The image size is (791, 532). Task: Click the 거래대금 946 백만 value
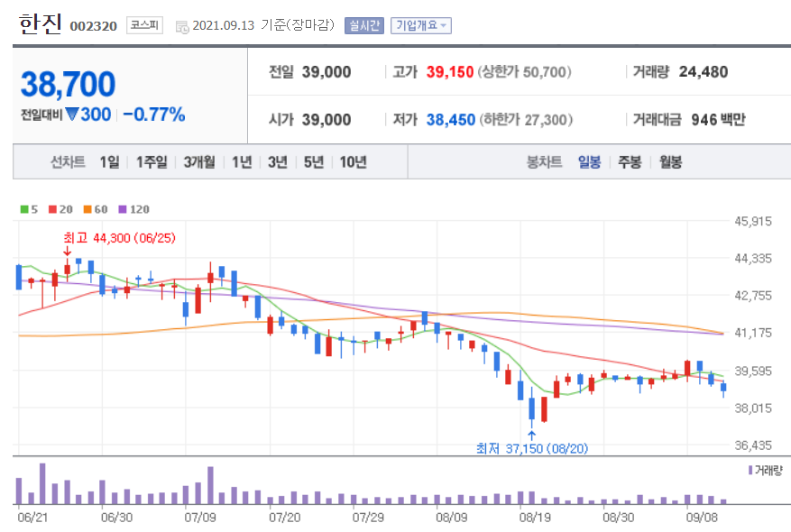718,120
